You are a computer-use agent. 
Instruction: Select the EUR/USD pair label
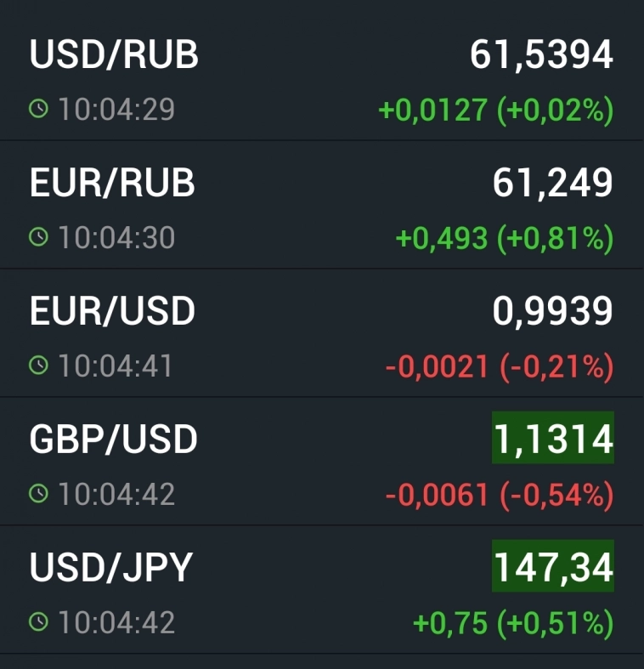(112, 312)
